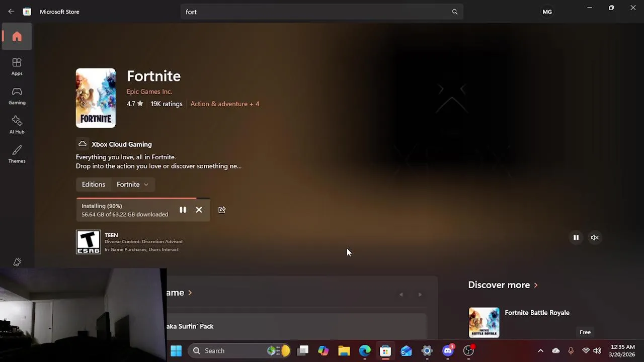644x362 pixels.
Task: Expand the Fortnite editions dropdown
Action: [x=132, y=185]
